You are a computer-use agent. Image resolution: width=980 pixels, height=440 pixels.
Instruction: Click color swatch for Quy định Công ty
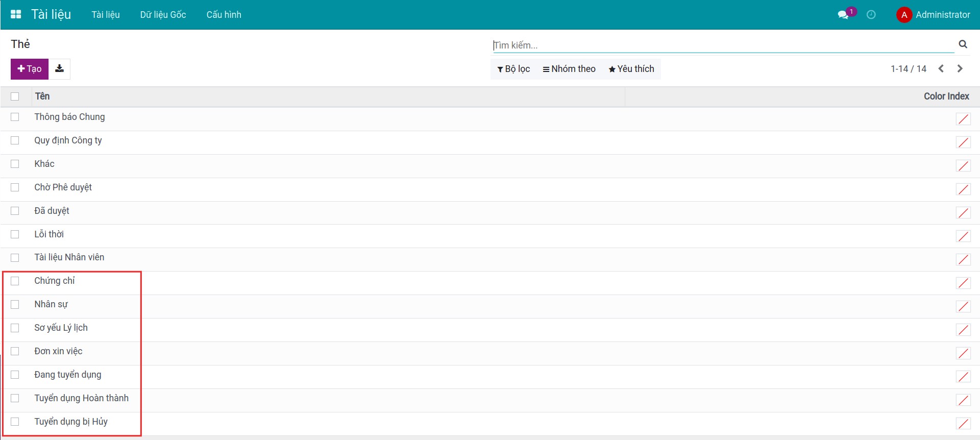[x=963, y=142]
